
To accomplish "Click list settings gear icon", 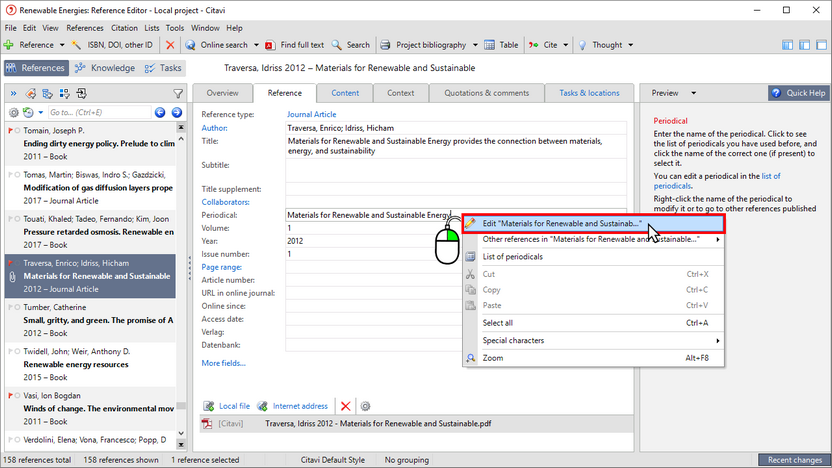I will [x=14, y=112].
